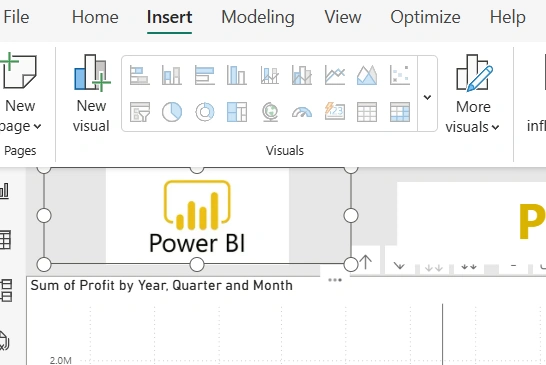546x365 pixels.
Task: Open the Optimize ribbon tab
Action: (x=425, y=17)
